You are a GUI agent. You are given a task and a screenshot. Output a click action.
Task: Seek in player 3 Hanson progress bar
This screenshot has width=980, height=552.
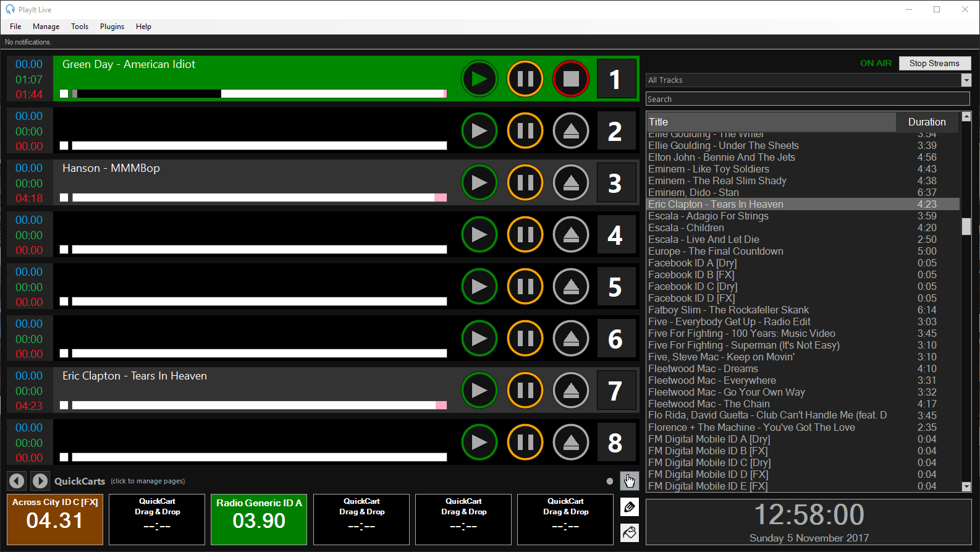pos(260,198)
